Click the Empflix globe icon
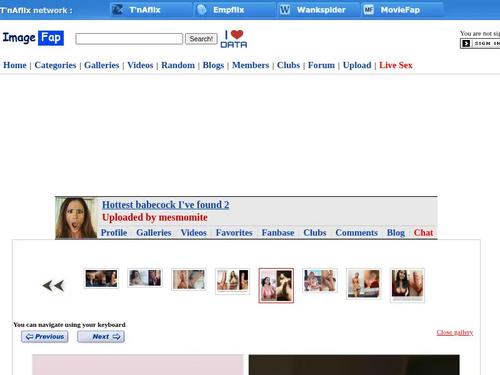Screen dimensions: 500x375 point(202,10)
